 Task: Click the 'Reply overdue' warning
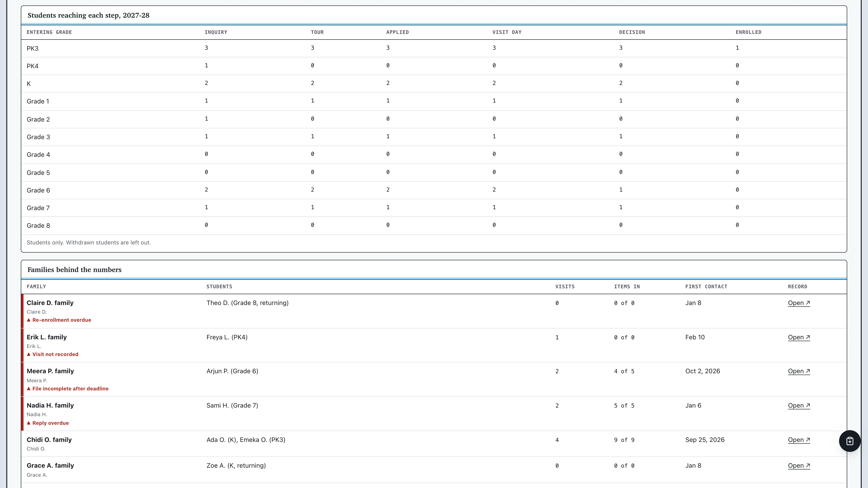48,423
